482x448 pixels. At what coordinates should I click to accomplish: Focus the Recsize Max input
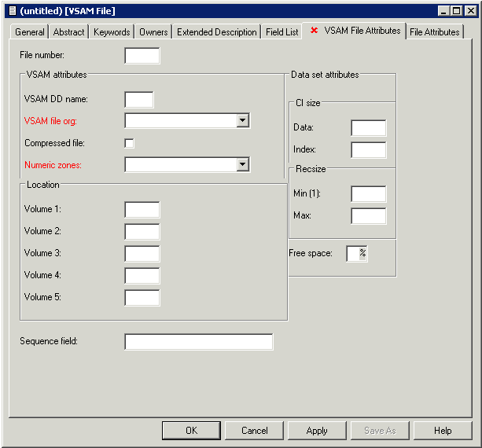coord(368,216)
